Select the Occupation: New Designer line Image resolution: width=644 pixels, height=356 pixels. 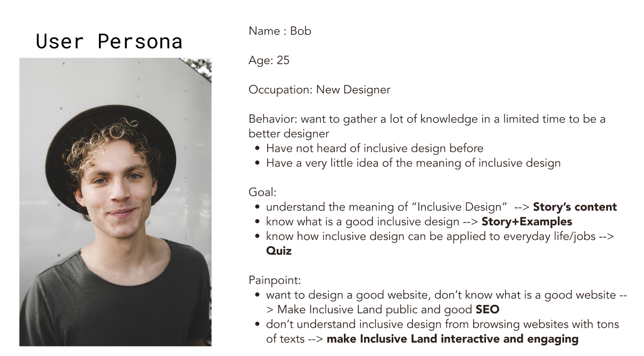pyautogui.click(x=319, y=90)
